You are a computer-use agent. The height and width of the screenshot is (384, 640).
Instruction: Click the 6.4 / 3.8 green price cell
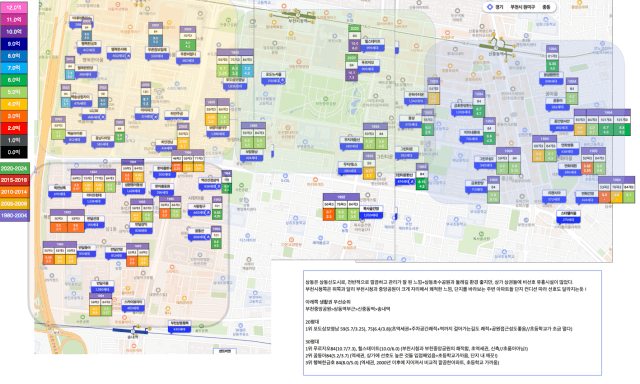(235, 71)
